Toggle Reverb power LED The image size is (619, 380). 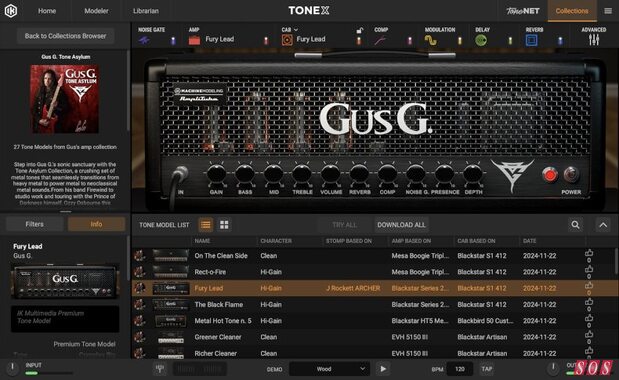pos(560,40)
